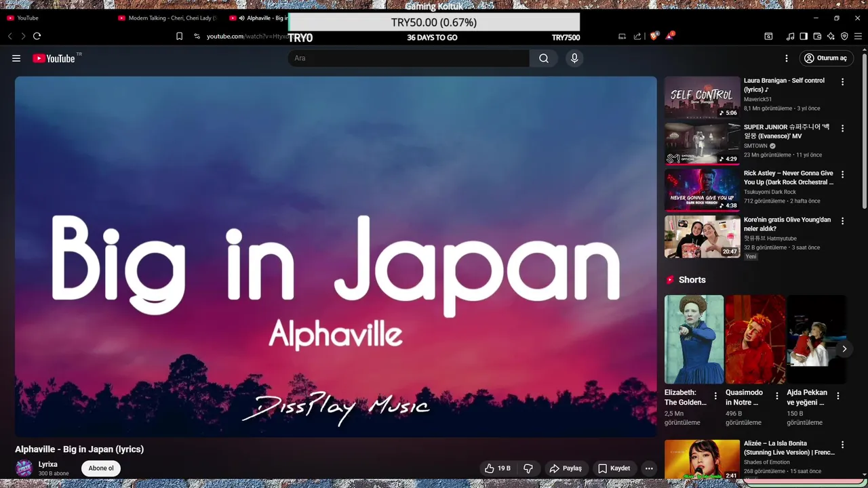
Task: Open Laura Branigan Self Control thumbnail
Action: click(x=702, y=97)
